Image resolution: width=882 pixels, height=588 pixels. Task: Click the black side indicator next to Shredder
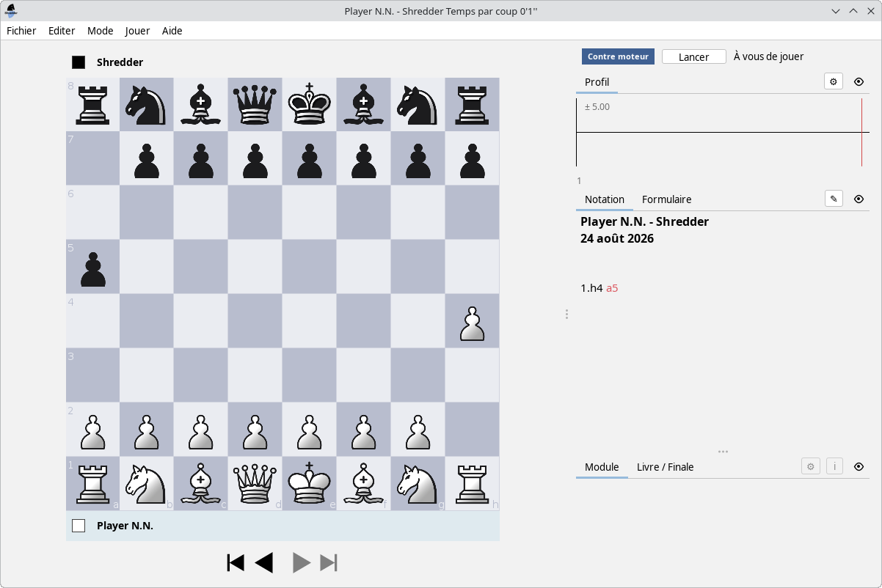pos(79,62)
